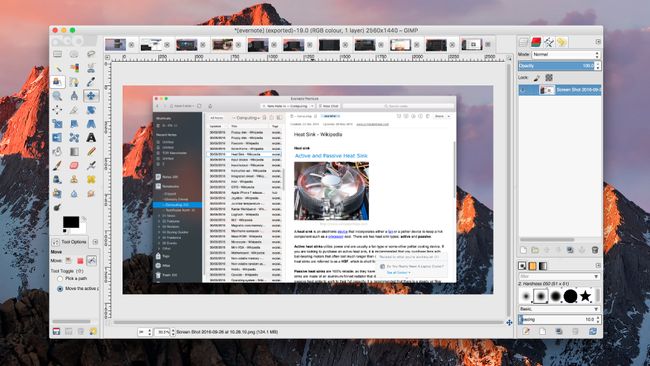Open the Tool Options tab
The height and width of the screenshot is (366, 650).
click(x=70, y=242)
